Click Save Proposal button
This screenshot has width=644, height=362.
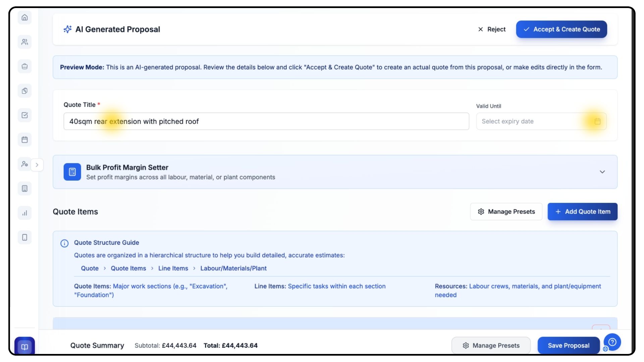(568, 345)
